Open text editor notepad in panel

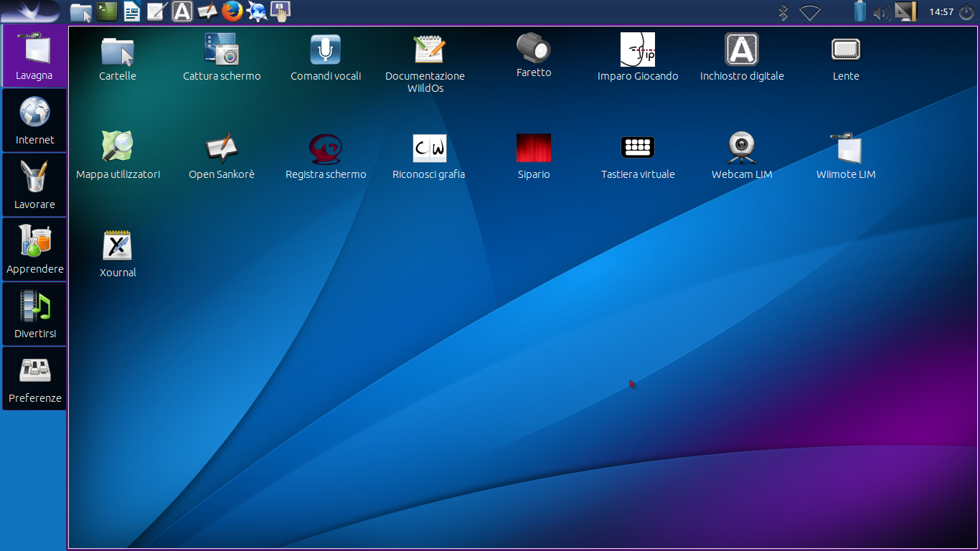(x=157, y=11)
